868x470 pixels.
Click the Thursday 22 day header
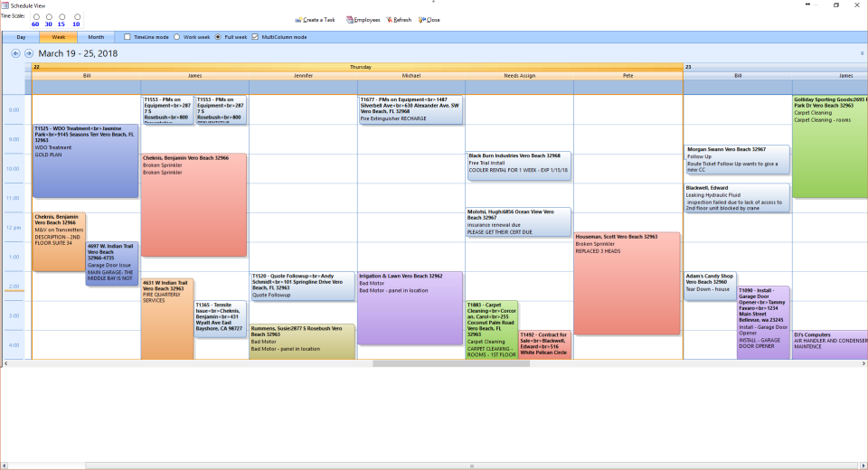coord(358,67)
